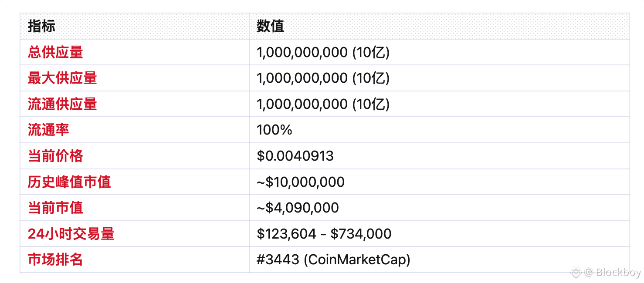The width and height of the screenshot is (644, 283).
Task: Select the 市场排名 row label
Action: click(55, 259)
